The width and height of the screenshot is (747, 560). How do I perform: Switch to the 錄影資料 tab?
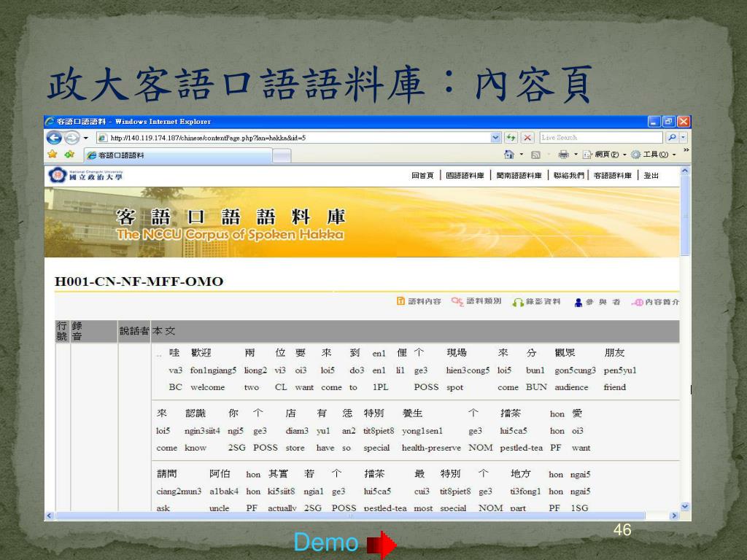click(x=536, y=302)
